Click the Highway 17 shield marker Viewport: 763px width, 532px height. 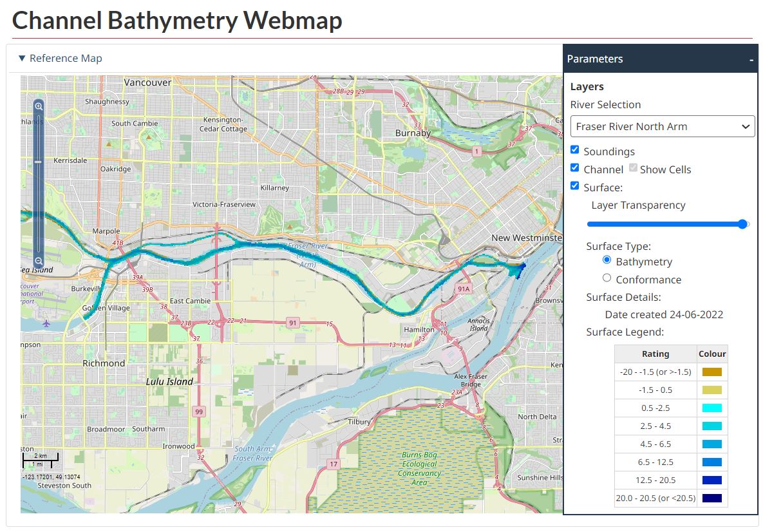tap(333, 464)
